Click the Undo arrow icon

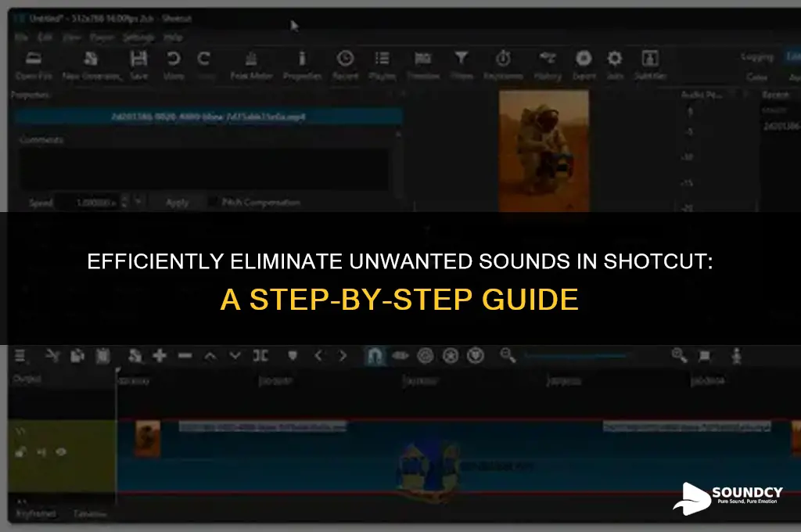click(173, 58)
